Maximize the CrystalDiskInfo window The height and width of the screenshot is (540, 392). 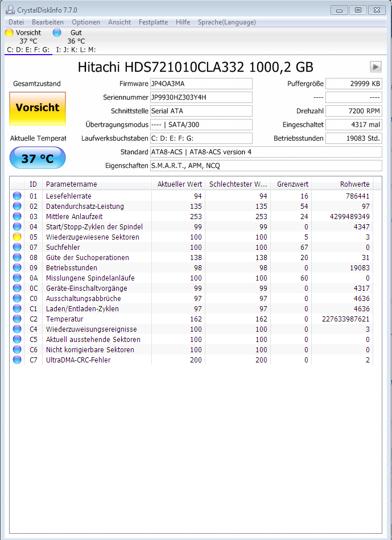point(358,10)
